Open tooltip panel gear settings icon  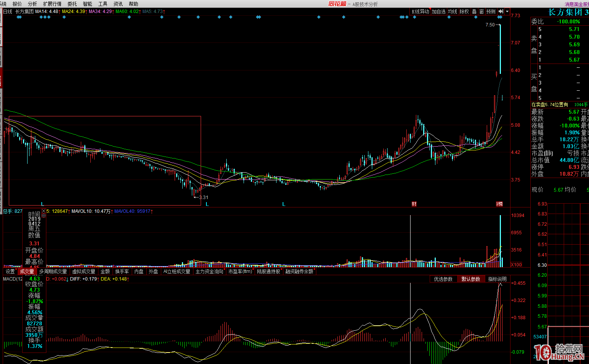click(44, 216)
